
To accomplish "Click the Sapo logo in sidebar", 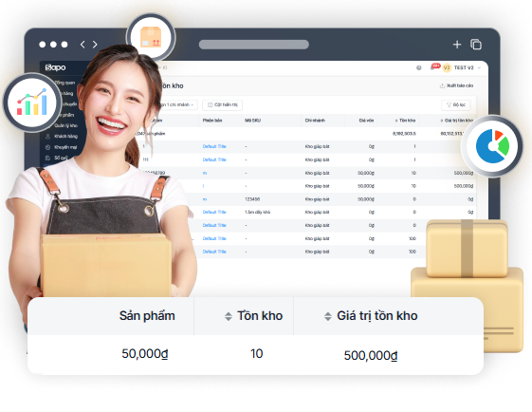I will [x=55, y=67].
